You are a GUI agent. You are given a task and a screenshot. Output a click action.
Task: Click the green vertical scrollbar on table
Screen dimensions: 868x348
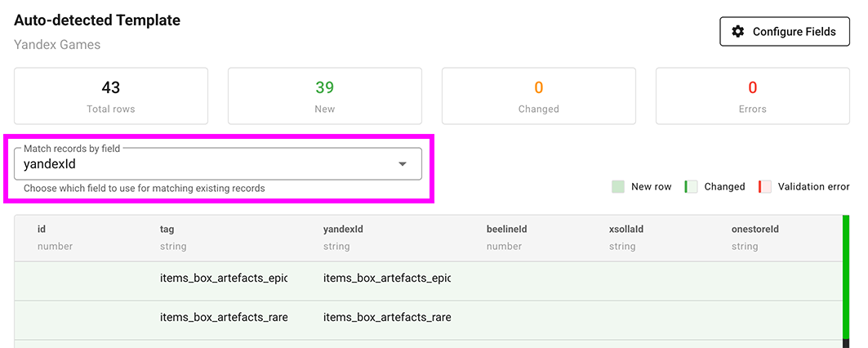pyautogui.click(x=845, y=278)
